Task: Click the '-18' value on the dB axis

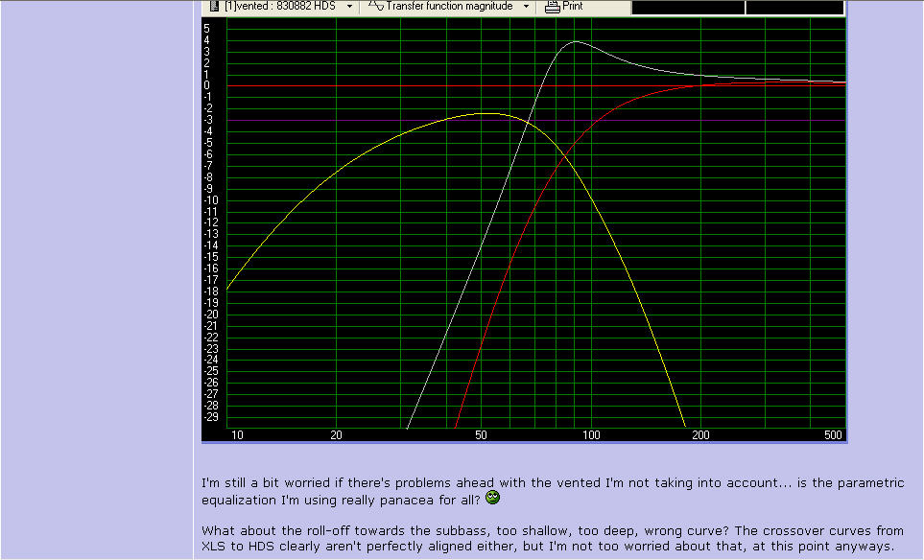Action: [211, 291]
